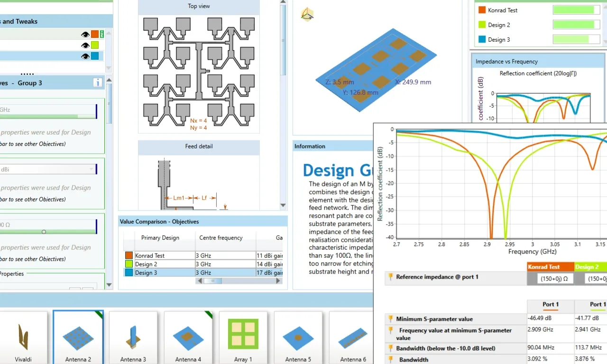Click the blue color swatch in the design list
The height and width of the screenshot is (364, 607).
[95, 56]
